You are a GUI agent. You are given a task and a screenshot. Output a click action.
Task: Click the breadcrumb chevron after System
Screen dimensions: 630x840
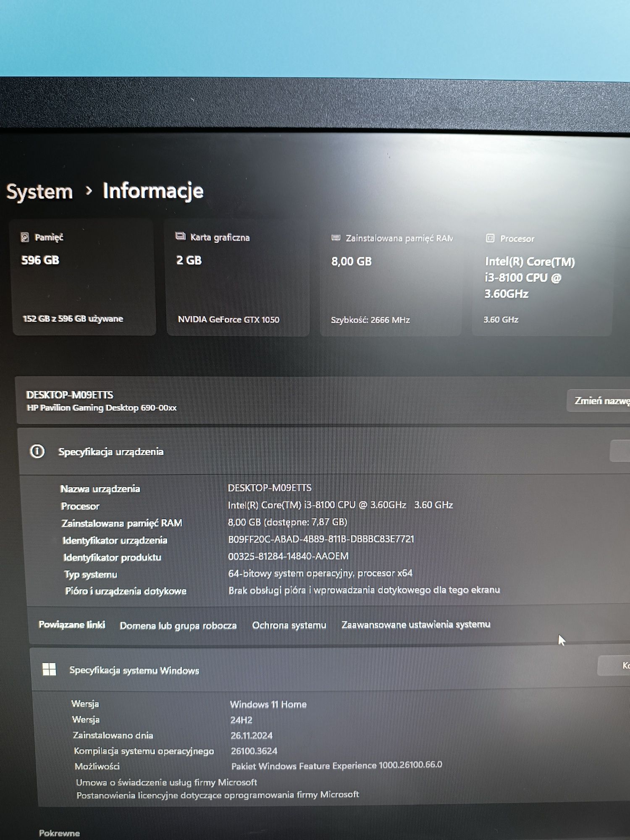tap(88, 191)
